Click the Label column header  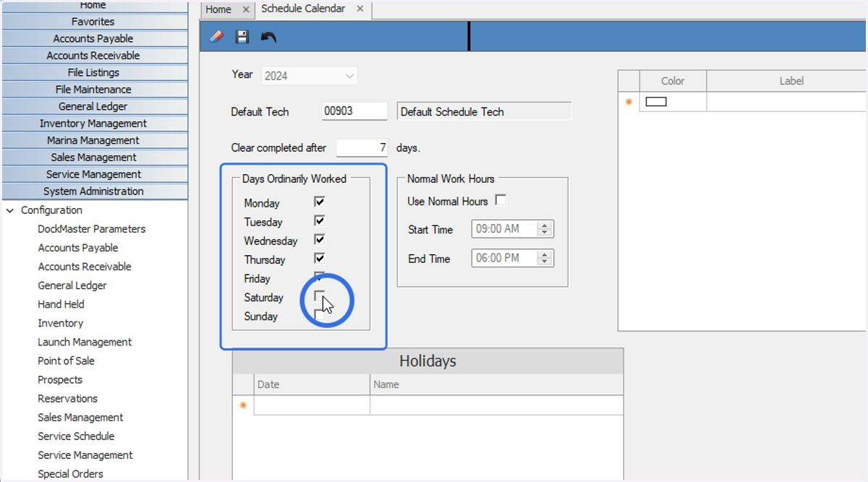(x=787, y=81)
